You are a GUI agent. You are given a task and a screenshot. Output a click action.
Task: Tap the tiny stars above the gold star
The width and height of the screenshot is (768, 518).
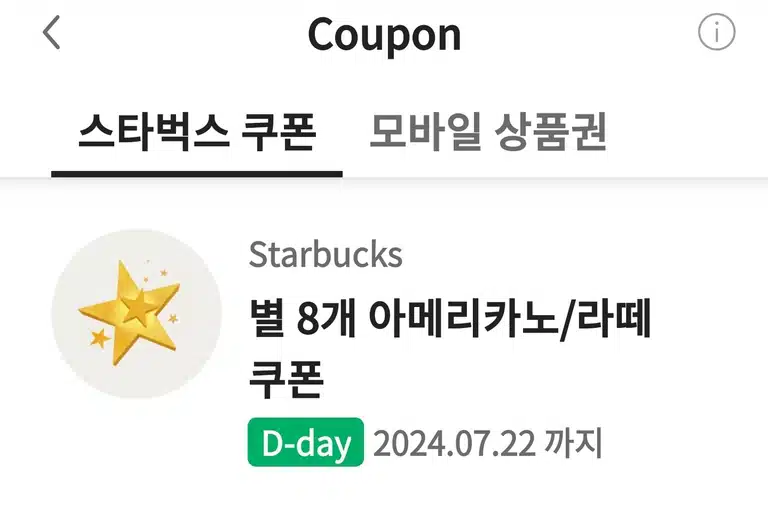pyautogui.click(x=156, y=272)
